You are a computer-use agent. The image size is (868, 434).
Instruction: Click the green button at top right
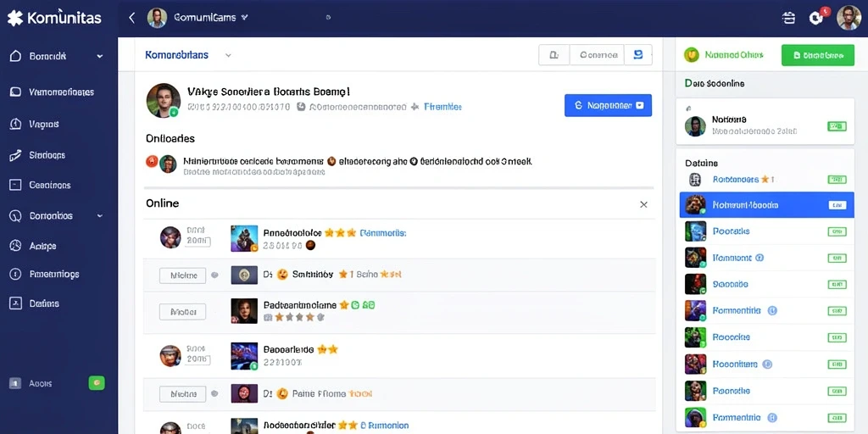[x=818, y=55]
